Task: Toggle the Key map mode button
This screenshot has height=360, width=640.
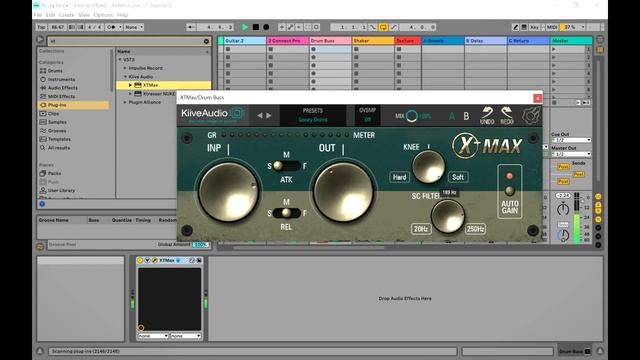Action: point(534,27)
